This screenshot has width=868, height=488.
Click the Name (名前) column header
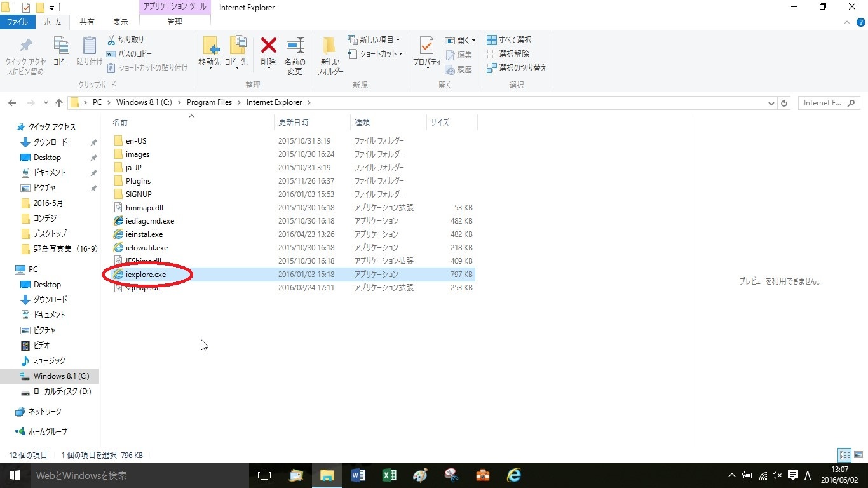[x=191, y=122]
